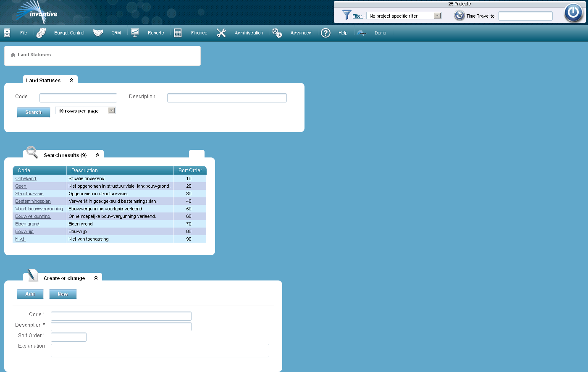Open the Bouwvergunning code link
This screenshot has width=588, height=372.
coord(33,216)
